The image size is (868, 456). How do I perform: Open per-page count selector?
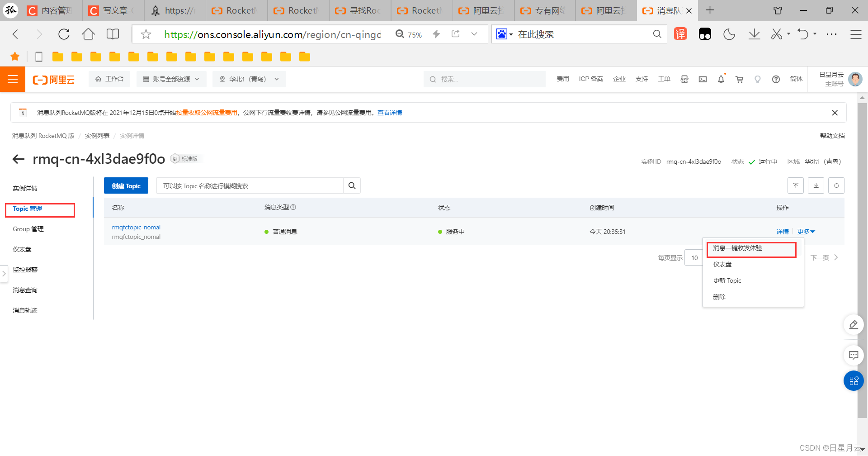click(x=694, y=258)
